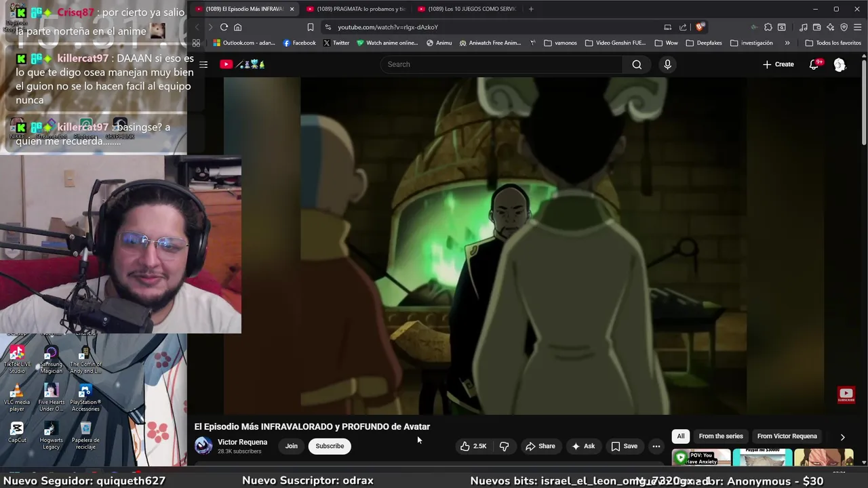Click the Share button under the video
The image size is (868, 488).
point(540,446)
